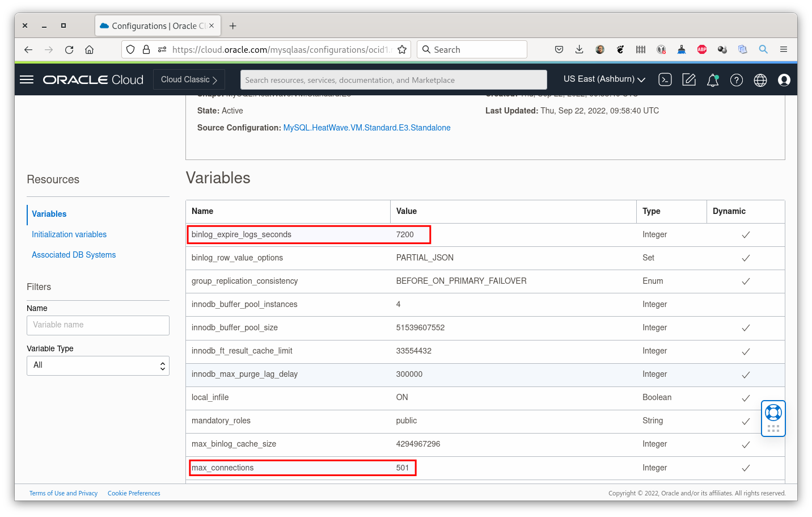Open Initialization variables resource section
The height and width of the screenshot is (517, 812).
[x=69, y=234]
